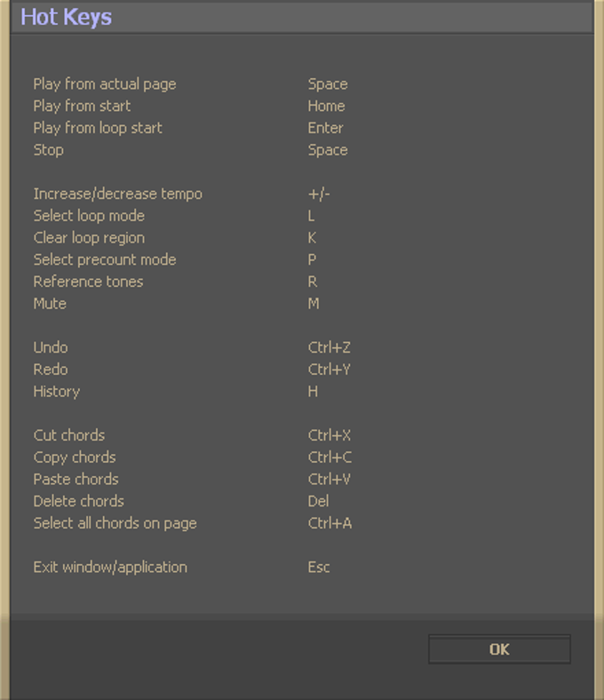
Task: Click the 'Select loop mode' entry
Action: [89, 216]
